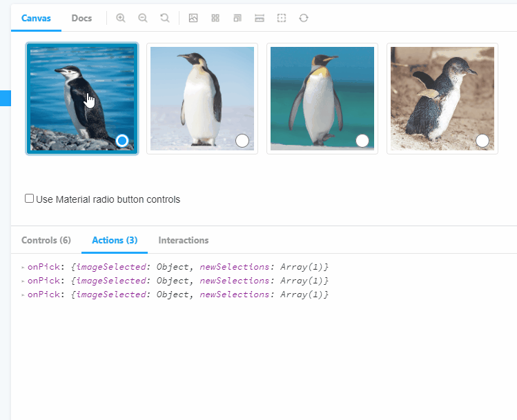Viewport: 517px width, 420px height.
Task: Open the Controls (6) tab
Action: pyautogui.click(x=46, y=240)
